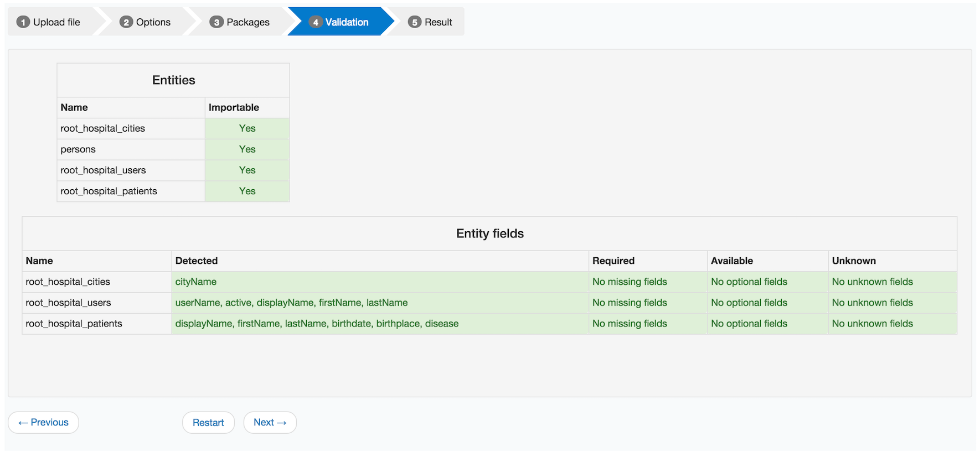Go to the Upload file wizard step

point(56,22)
